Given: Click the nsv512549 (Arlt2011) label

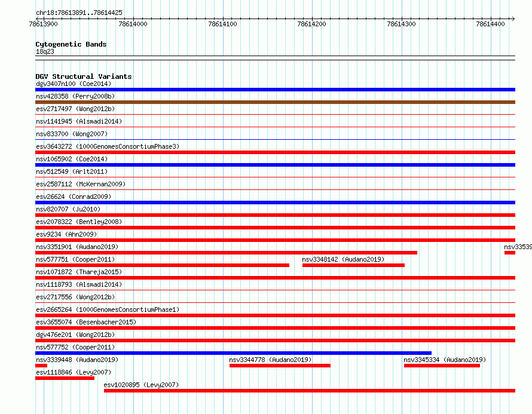Looking at the screenshot, I should (72, 171).
